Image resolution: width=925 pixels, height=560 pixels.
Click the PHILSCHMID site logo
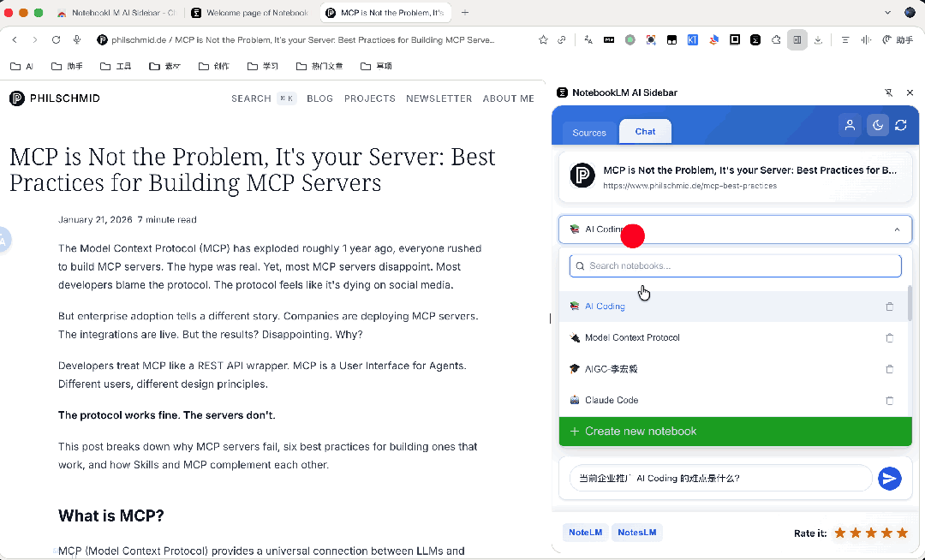point(55,98)
